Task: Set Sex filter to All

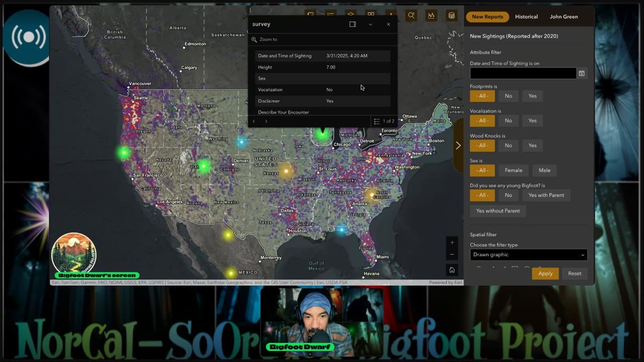Action: pos(482,170)
